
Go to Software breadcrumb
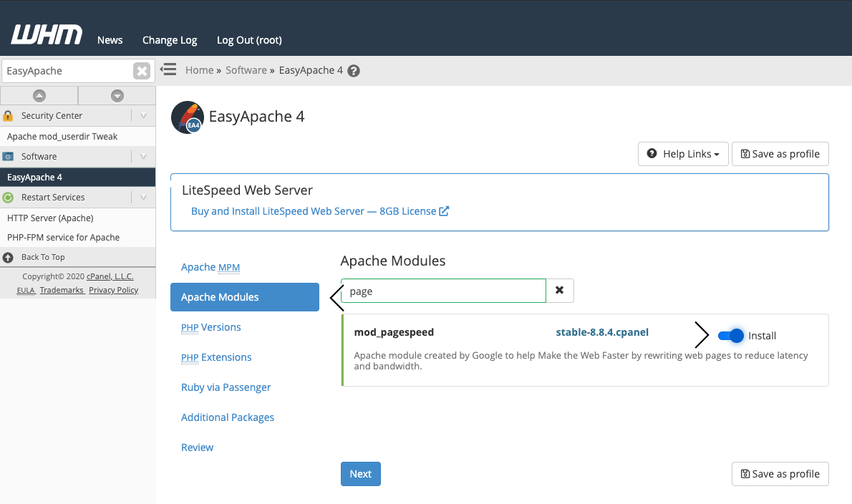coord(246,71)
